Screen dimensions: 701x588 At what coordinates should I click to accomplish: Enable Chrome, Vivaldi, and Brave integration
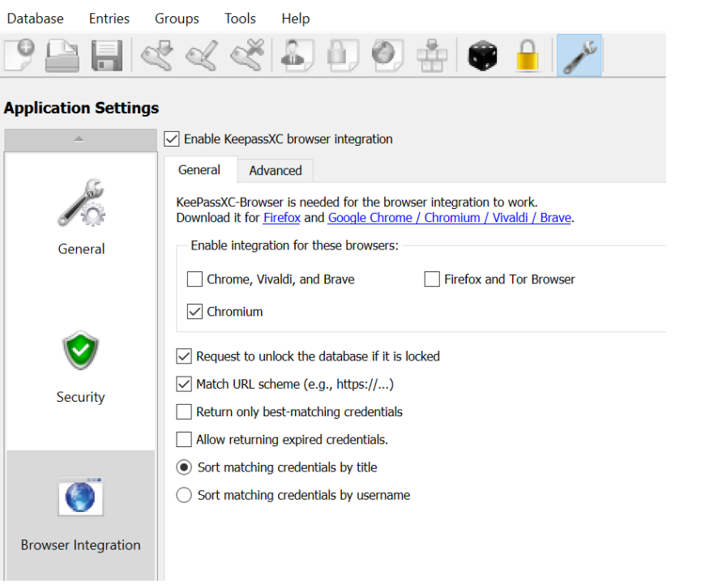pyautogui.click(x=194, y=279)
